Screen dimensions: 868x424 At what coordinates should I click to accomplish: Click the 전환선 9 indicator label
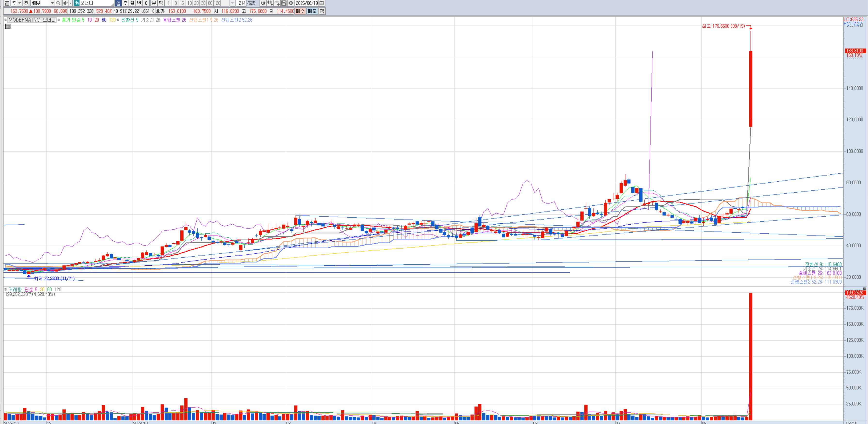130,20
